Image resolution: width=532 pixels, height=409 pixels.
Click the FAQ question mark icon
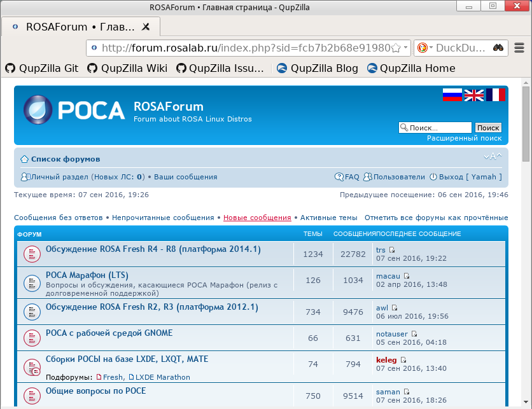(339, 177)
